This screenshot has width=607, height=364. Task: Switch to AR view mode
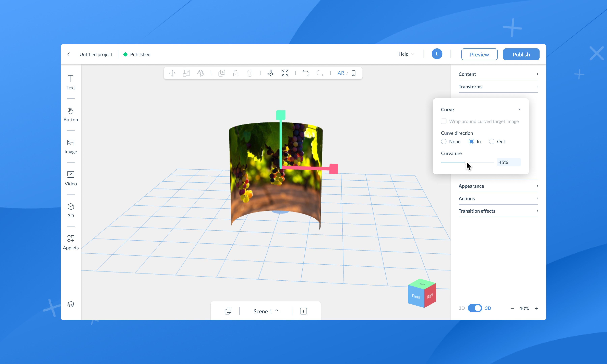point(341,73)
